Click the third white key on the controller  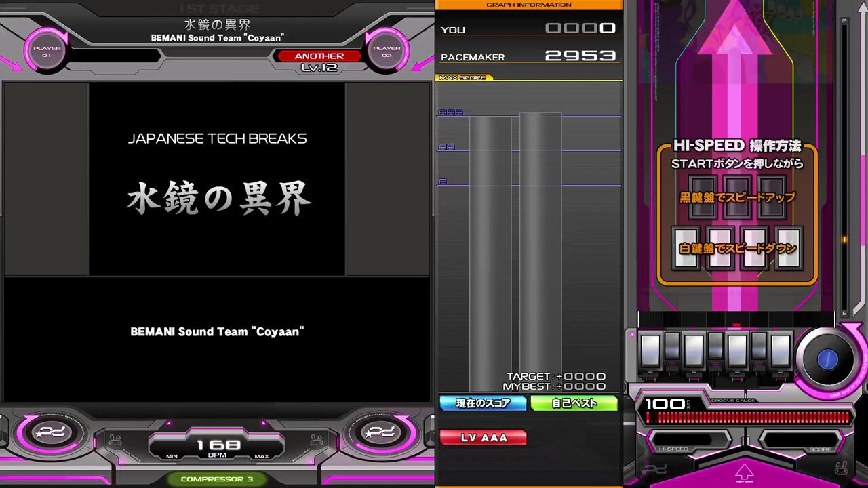coord(737,351)
